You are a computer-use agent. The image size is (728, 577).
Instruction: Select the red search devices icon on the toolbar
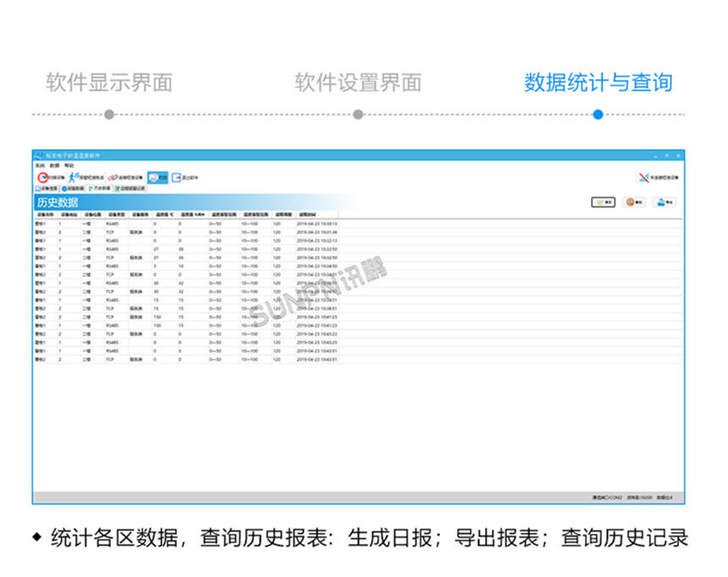click(42, 176)
